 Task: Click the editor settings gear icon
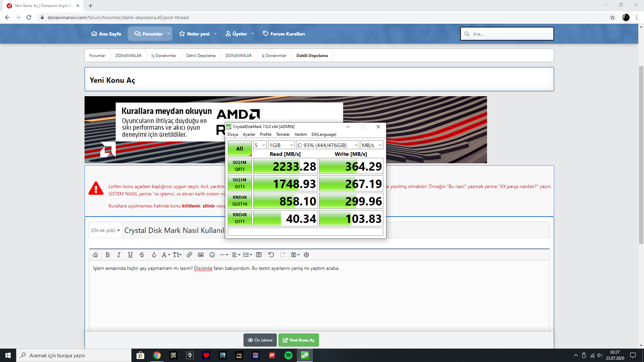[x=306, y=255]
